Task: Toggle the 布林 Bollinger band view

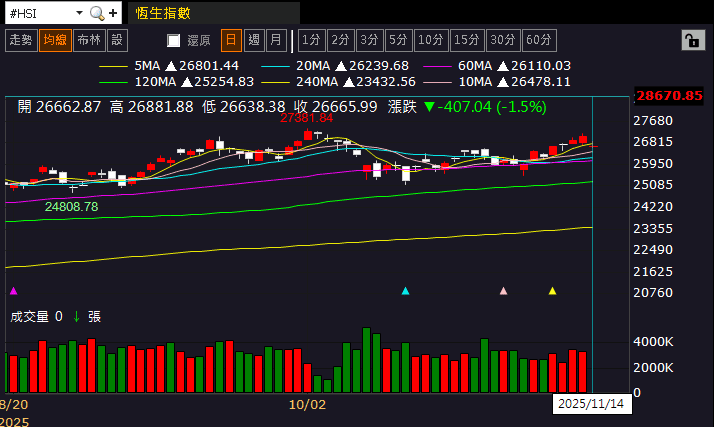Action: [89, 40]
